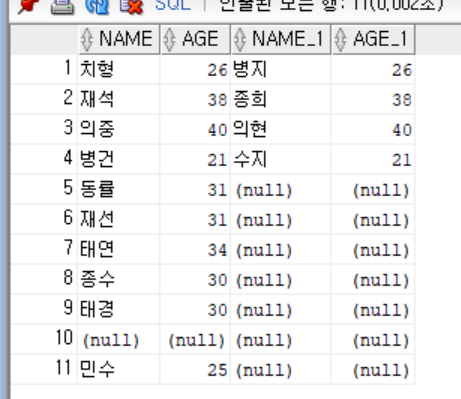
Task: Select the NAME_1 cell '종희'
Action: pos(281,99)
